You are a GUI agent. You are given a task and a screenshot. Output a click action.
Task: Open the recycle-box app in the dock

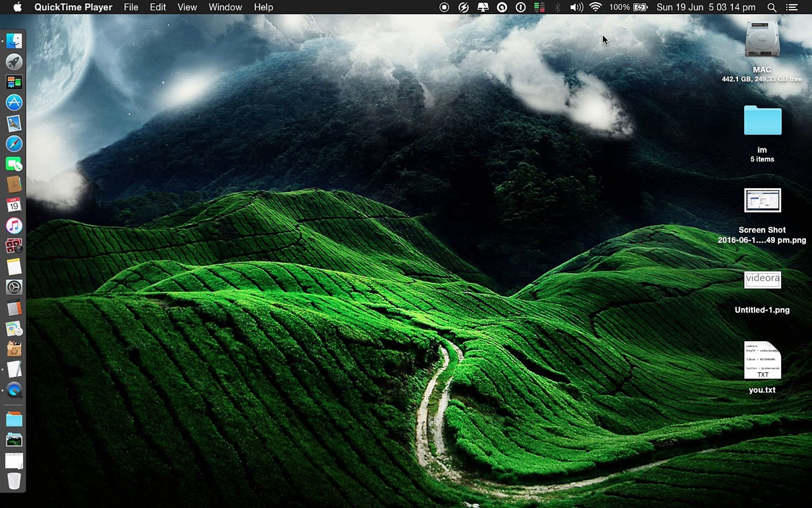(14, 349)
